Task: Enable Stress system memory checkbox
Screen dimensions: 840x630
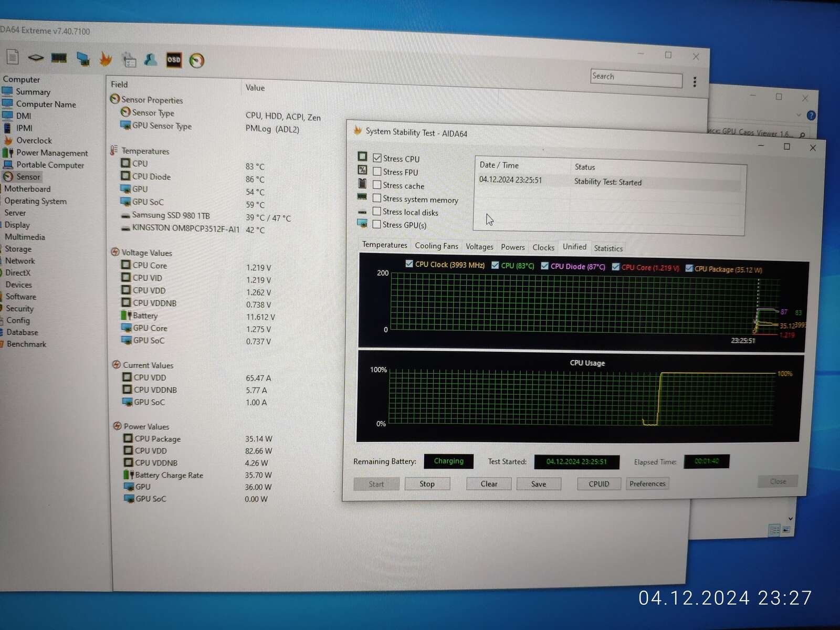Action: point(377,198)
